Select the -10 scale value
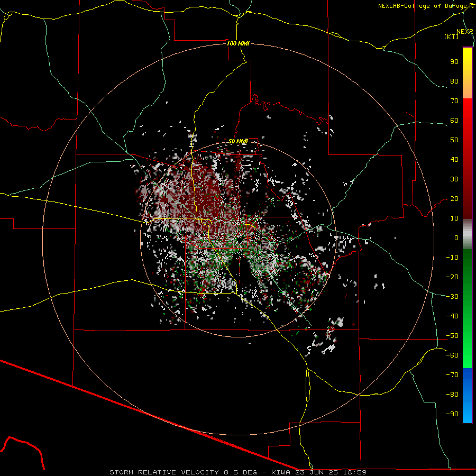The height and width of the screenshot is (476, 476). (x=452, y=258)
